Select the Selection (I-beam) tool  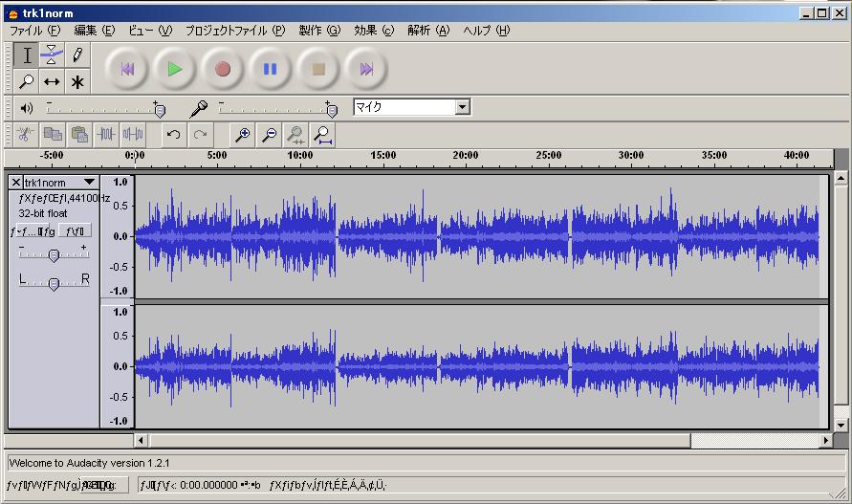26,55
